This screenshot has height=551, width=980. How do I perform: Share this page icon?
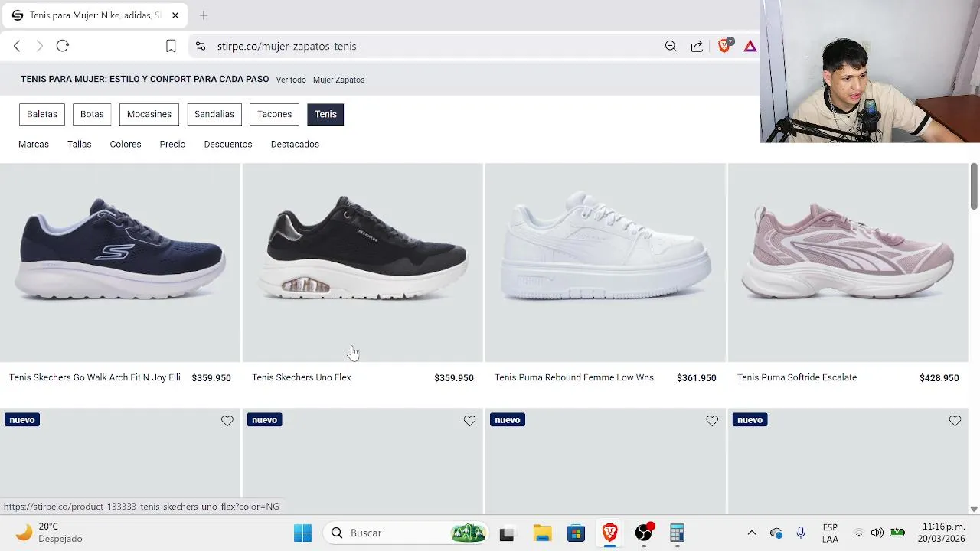click(697, 46)
